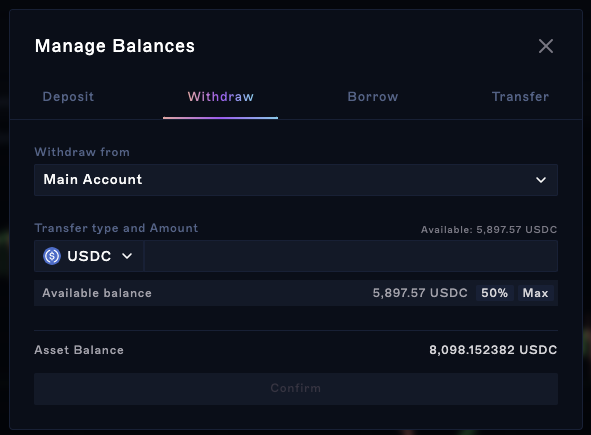Select the Withdraw tab
Viewport: 591px width, 435px height.
[220, 96]
